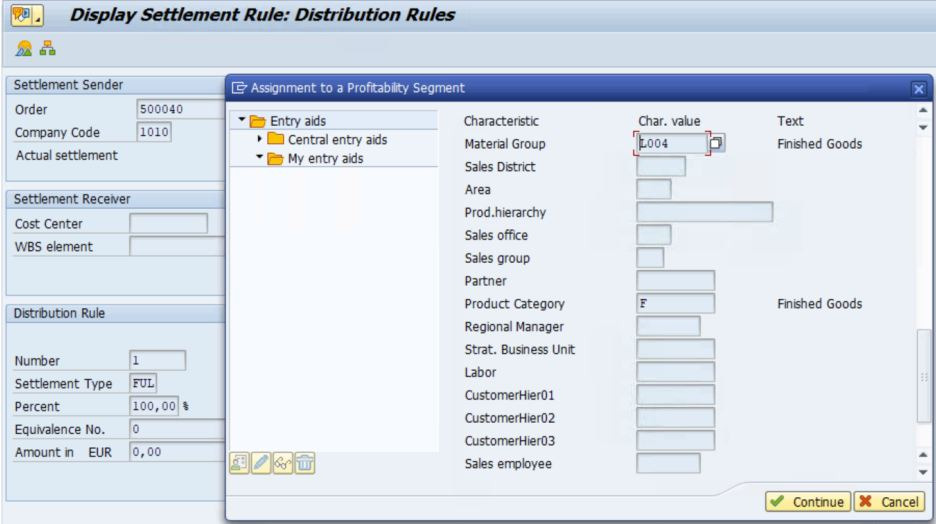Click the Partner field

[675, 281]
